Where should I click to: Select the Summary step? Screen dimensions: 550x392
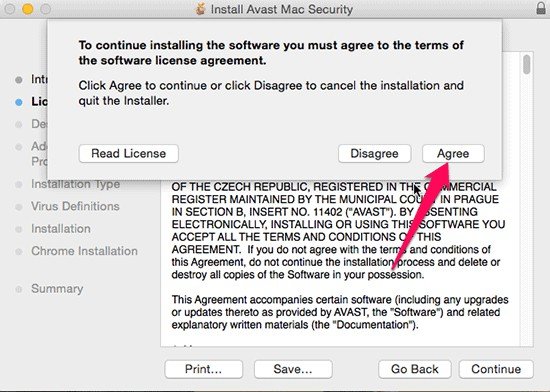click(x=57, y=289)
